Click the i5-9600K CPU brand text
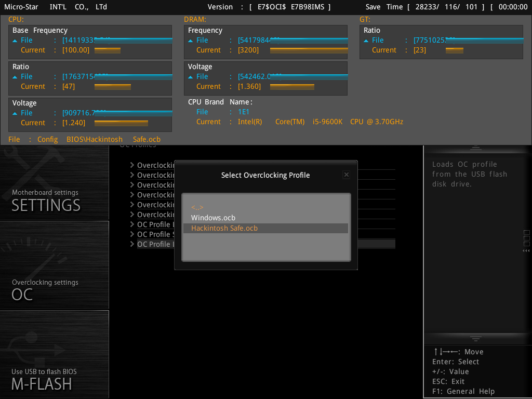Screen dimensions: 532x399 pos(327,122)
